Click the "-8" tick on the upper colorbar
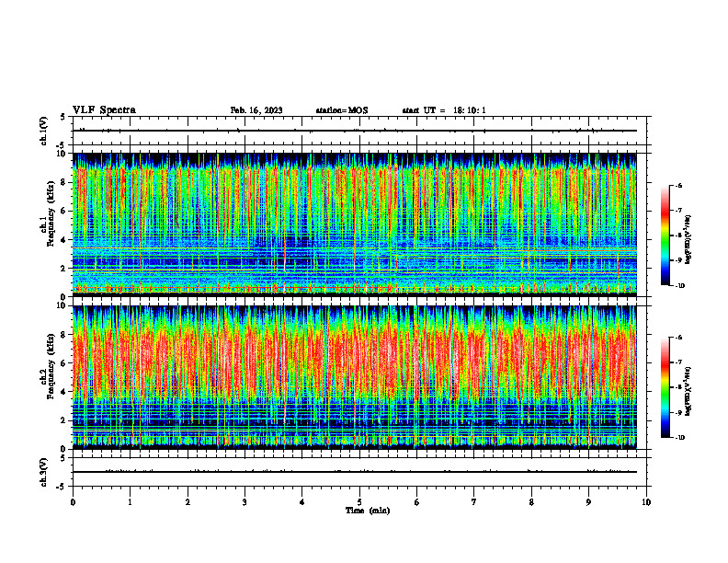Image resolution: width=728 pixels, height=563 pixels. pyautogui.click(x=678, y=236)
